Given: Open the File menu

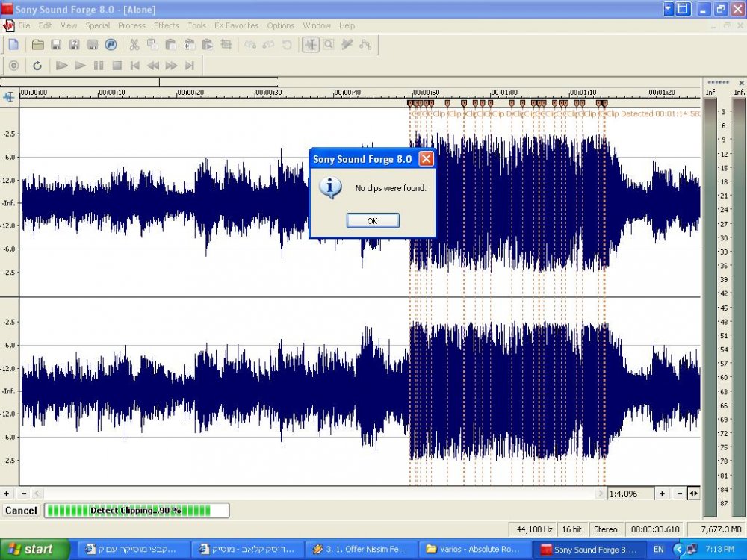Looking at the screenshot, I should tap(24, 25).
